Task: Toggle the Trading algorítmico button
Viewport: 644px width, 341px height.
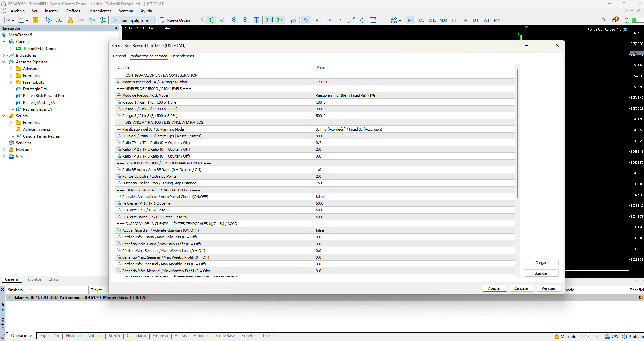Action: point(133,20)
